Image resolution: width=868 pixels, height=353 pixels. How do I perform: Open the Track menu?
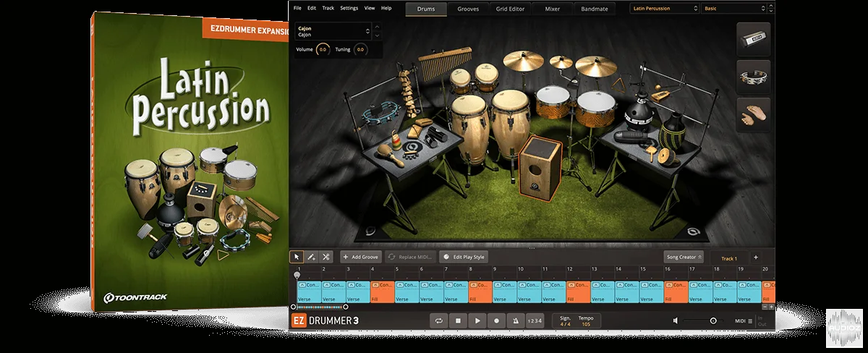(328, 8)
